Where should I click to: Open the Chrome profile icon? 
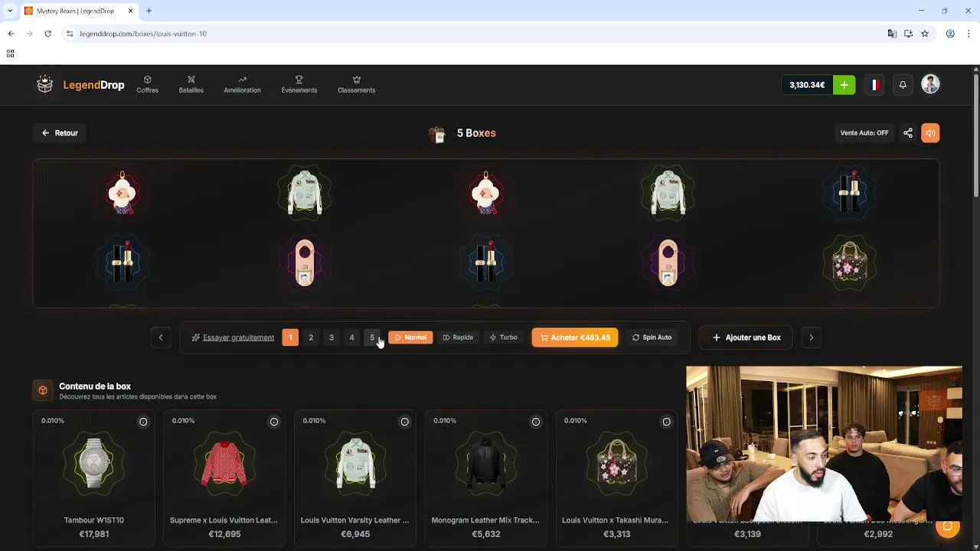coord(950,34)
